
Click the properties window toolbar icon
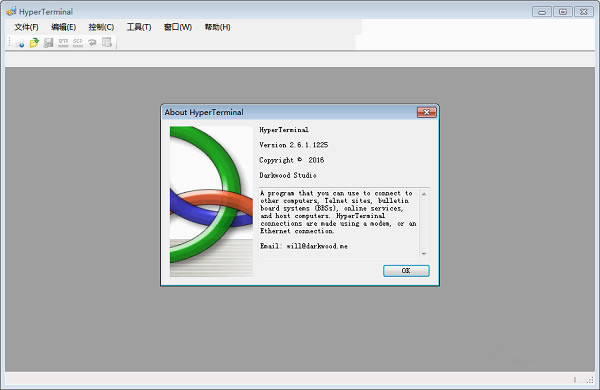click(x=107, y=42)
